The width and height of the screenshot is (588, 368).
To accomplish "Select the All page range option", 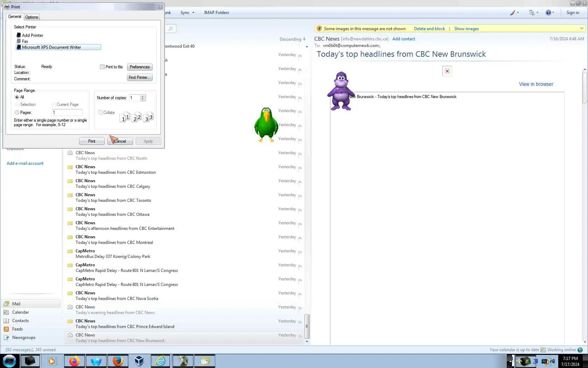I will click(x=17, y=97).
